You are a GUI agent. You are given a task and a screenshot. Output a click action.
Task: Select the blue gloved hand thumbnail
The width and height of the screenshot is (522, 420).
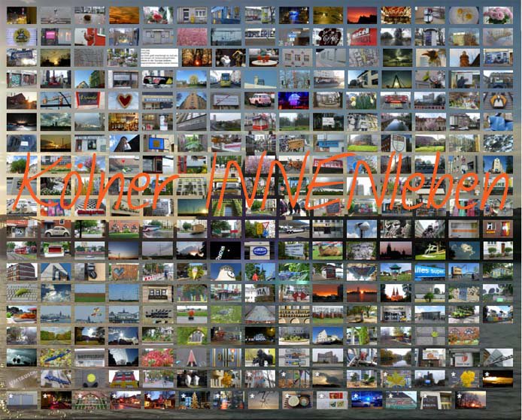click(x=498, y=122)
